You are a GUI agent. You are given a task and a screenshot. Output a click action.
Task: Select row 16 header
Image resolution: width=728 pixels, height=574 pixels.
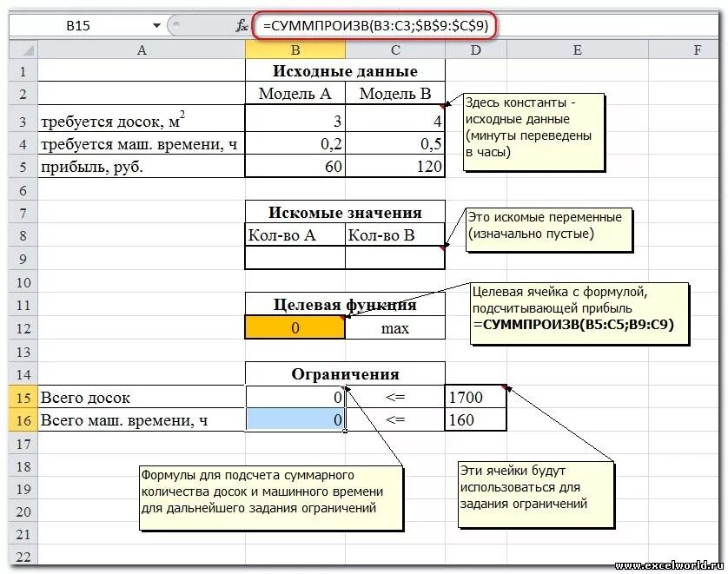(23, 420)
